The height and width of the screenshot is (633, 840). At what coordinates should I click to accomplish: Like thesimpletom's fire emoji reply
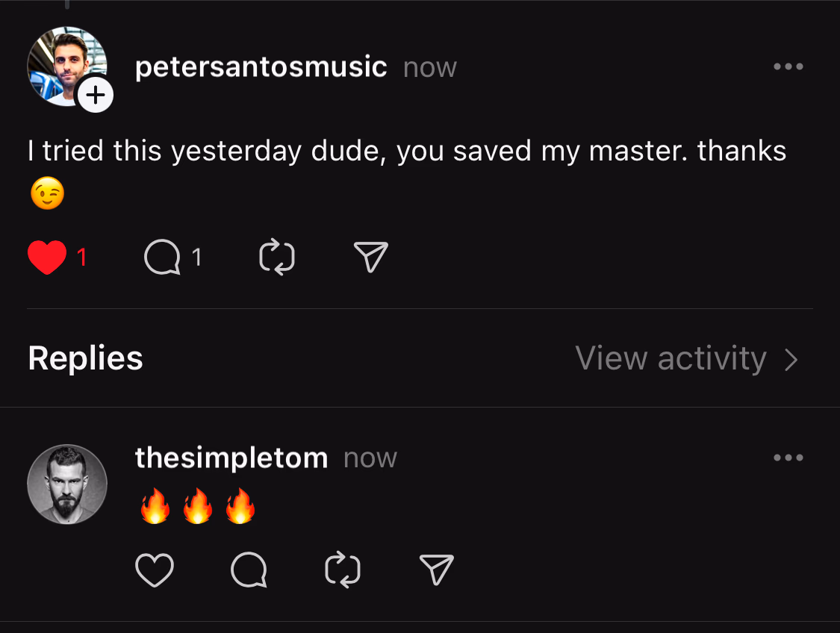(x=155, y=570)
